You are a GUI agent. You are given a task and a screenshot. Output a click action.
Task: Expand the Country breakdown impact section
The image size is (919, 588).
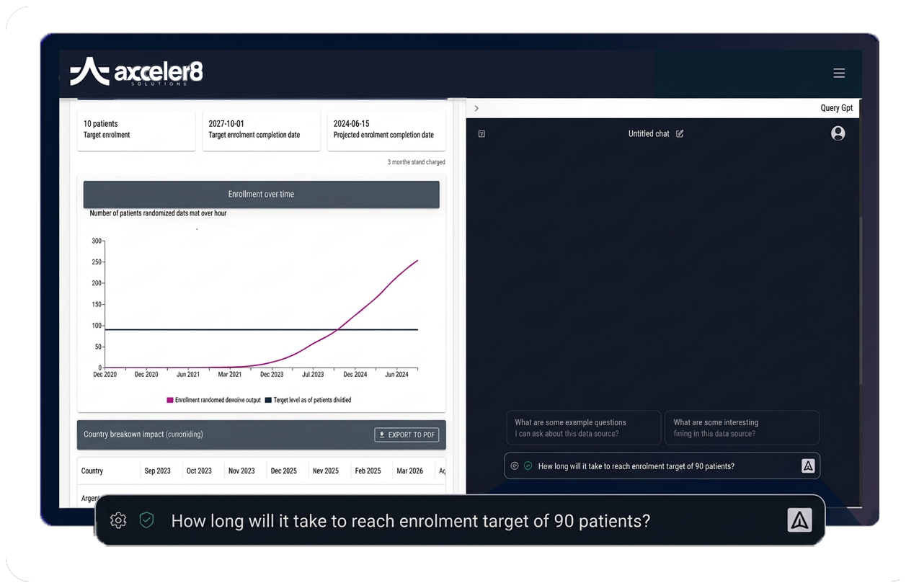point(143,435)
